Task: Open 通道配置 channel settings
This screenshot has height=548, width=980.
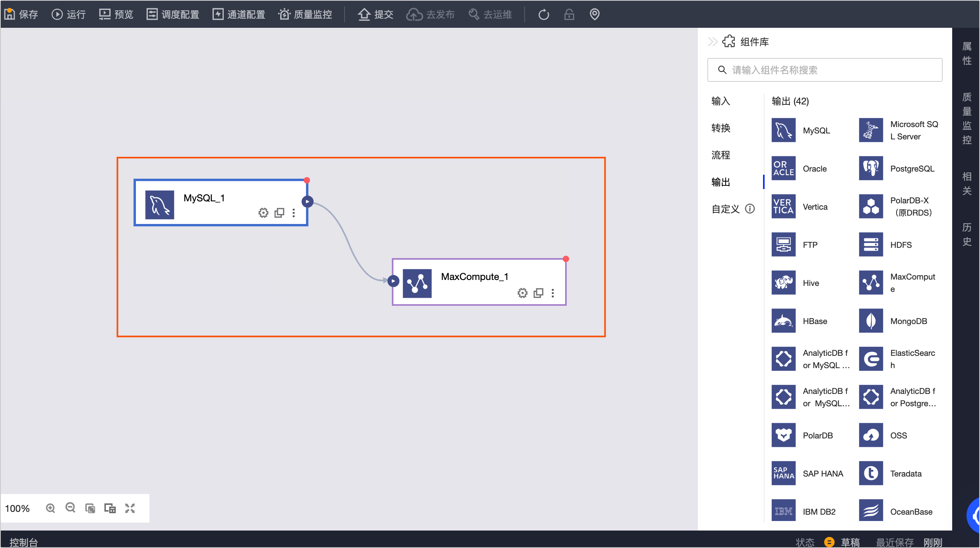Action: [x=239, y=14]
